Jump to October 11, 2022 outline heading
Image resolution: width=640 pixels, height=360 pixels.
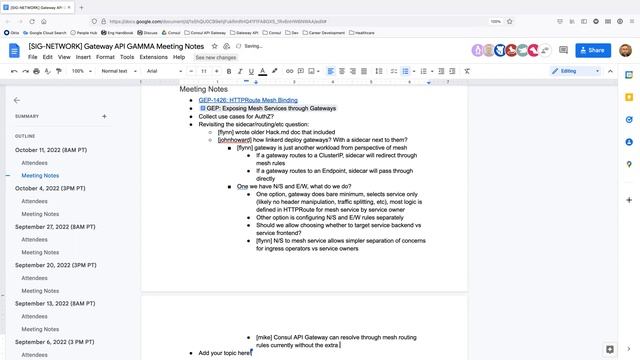point(51,150)
